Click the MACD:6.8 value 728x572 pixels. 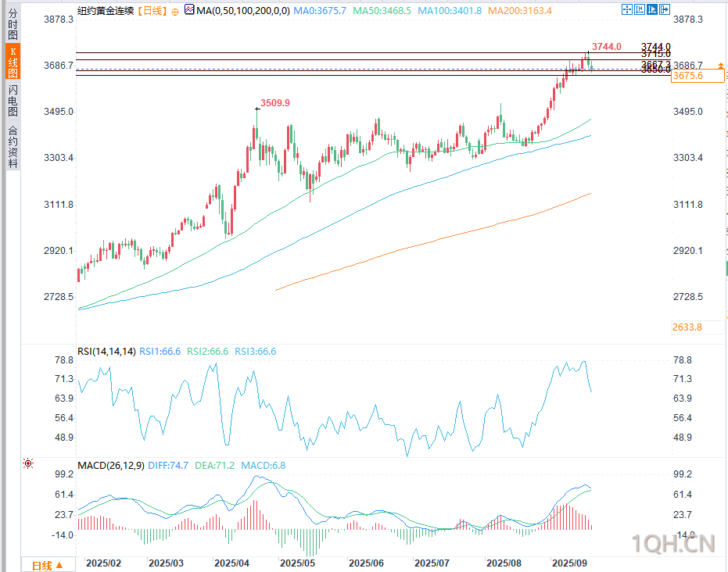point(264,465)
